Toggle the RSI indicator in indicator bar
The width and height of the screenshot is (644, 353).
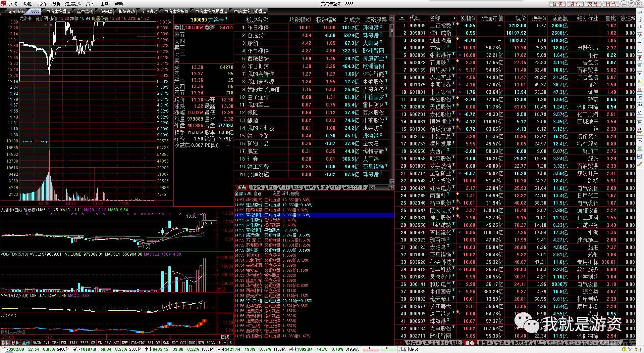coord(150,343)
